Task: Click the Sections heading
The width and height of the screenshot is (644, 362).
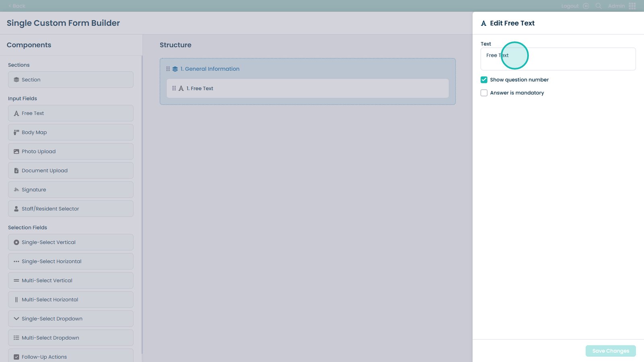Action: coord(19,65)
